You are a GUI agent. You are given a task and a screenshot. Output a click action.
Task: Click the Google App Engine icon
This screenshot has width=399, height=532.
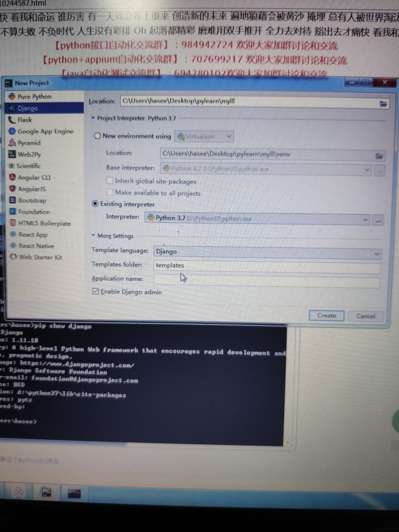point(12,131)
